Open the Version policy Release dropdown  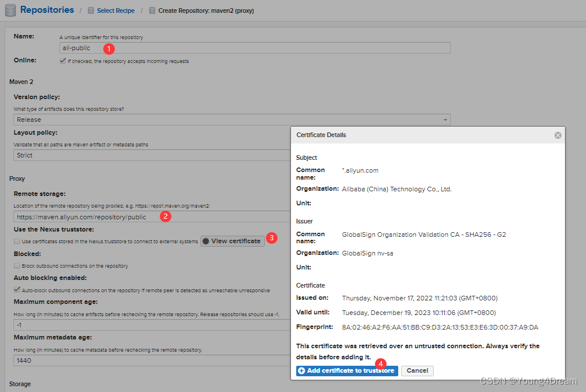pos(231,120)
